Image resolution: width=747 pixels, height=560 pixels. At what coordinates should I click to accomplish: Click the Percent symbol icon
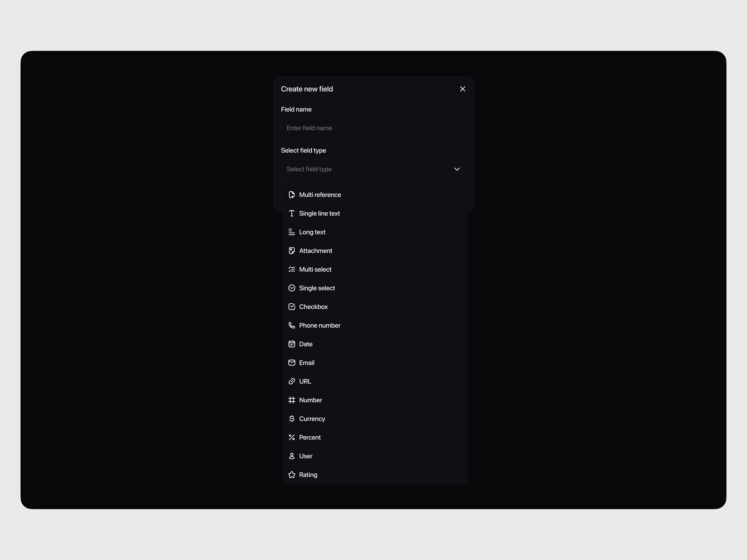292,437
